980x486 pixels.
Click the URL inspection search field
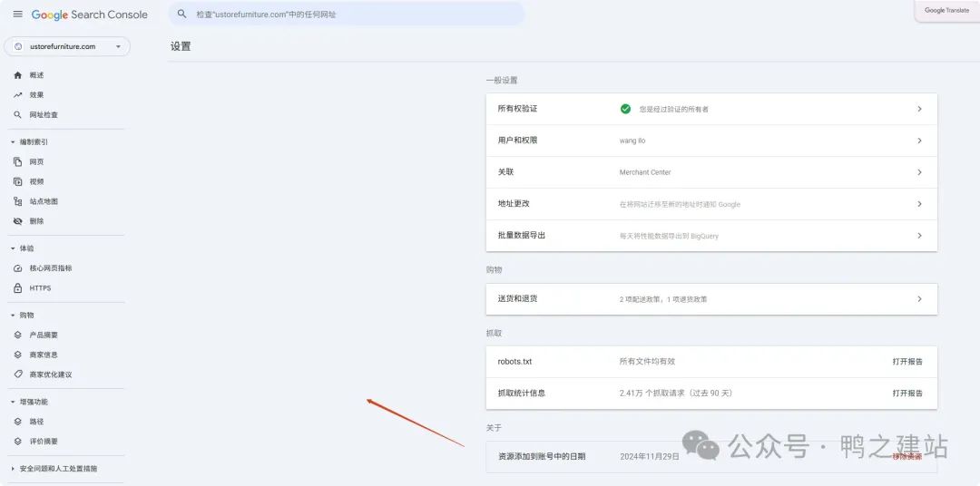347,14
